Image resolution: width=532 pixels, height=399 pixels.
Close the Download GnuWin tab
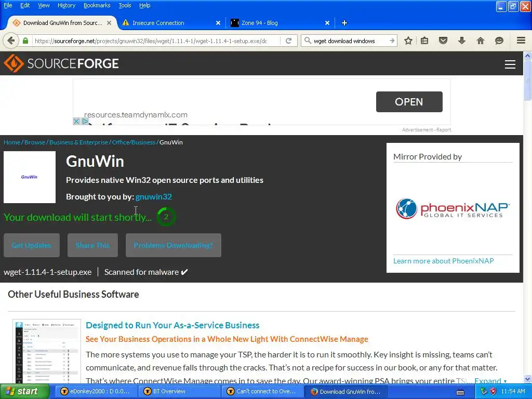109,23
